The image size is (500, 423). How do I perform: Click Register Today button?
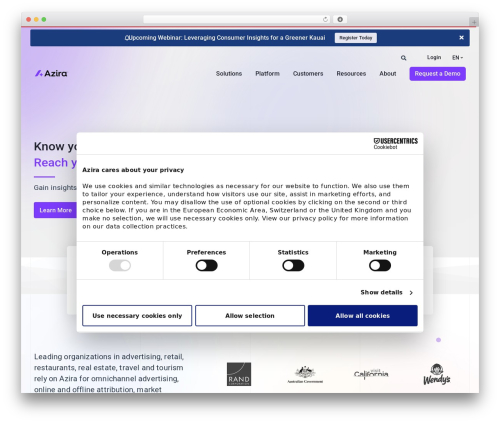pyautogui.click(x=356, y=38)
